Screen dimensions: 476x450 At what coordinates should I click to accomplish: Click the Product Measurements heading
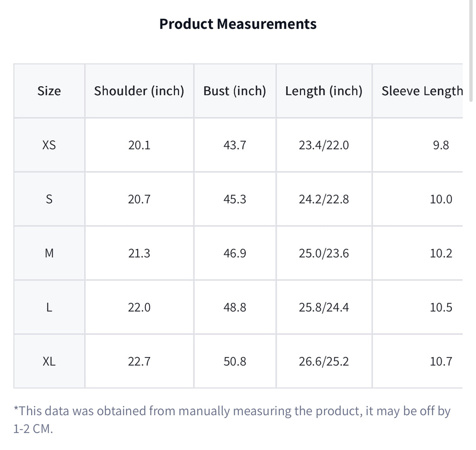tap(238, 24)
